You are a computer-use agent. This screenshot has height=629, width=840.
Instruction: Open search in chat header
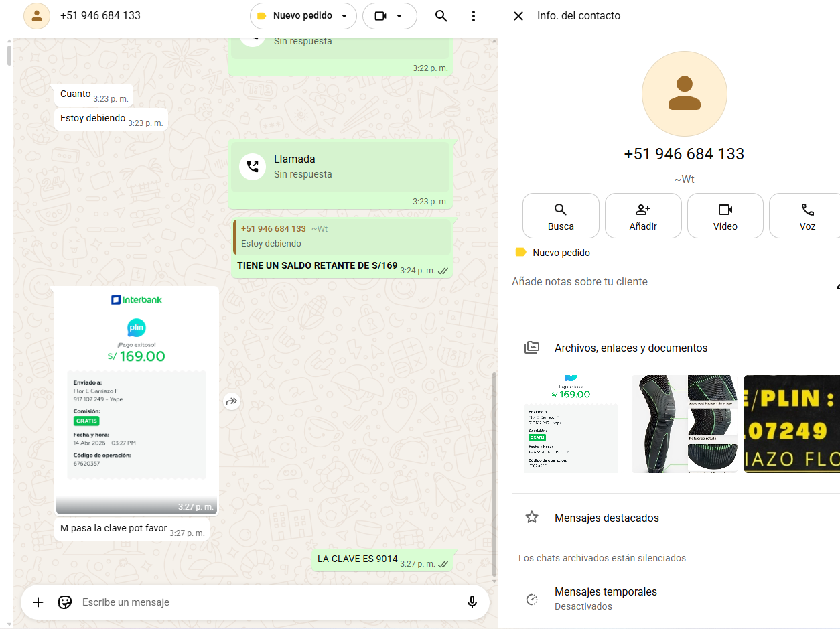click(x=441, y=16)
